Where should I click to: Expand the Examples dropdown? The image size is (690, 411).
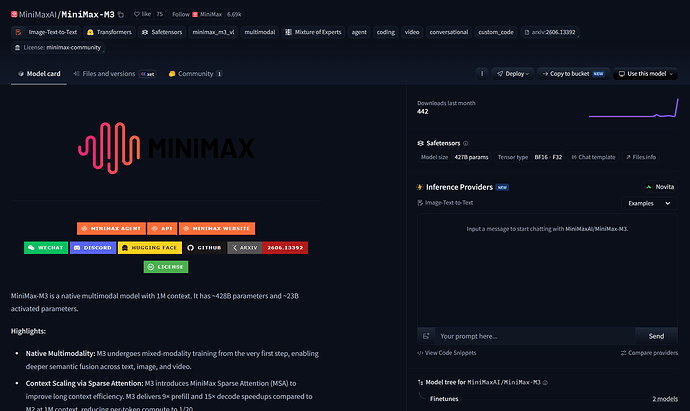pos(649,203)
